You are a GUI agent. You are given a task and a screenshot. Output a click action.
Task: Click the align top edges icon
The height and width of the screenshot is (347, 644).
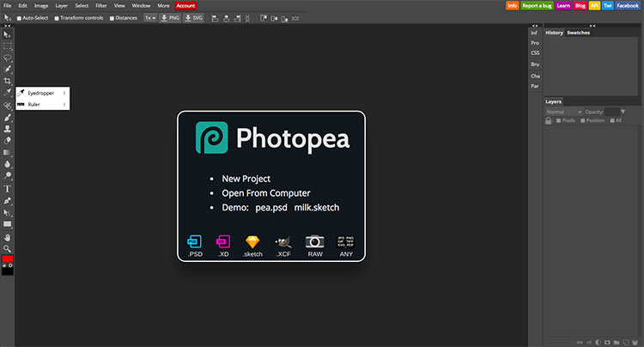coord(264,19)
